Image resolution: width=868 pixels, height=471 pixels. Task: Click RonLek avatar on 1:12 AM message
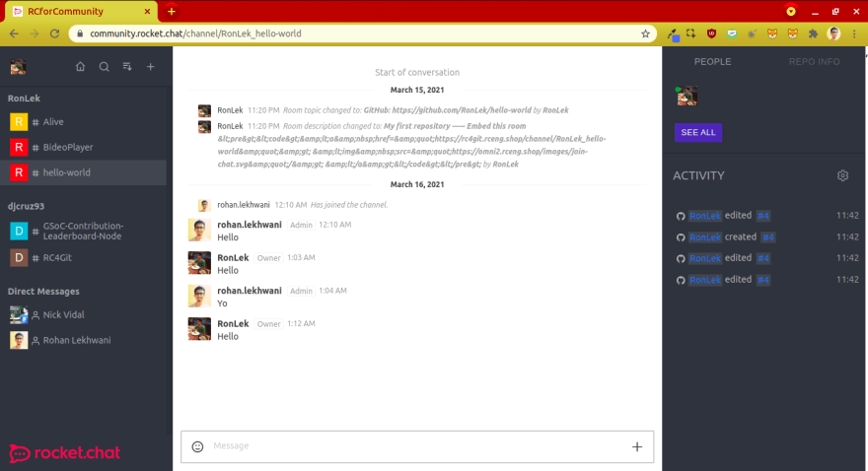pyautogui.click(x=199, y=329)
